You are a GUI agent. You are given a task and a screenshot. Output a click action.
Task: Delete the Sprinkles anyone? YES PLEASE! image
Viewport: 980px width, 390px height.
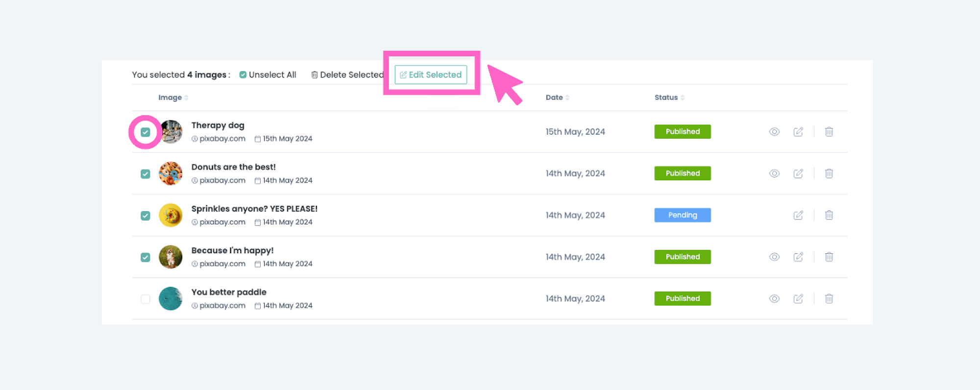pos(829,215)
